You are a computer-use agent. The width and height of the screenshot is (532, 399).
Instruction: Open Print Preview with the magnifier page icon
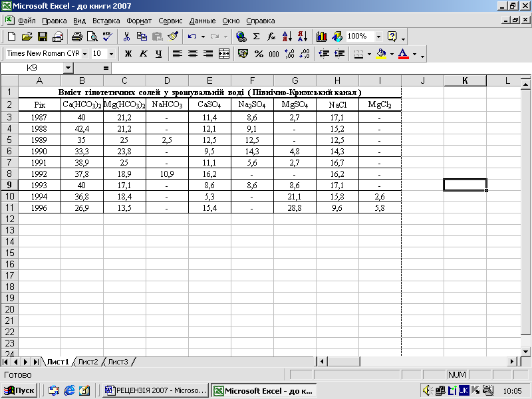(92, 37)
